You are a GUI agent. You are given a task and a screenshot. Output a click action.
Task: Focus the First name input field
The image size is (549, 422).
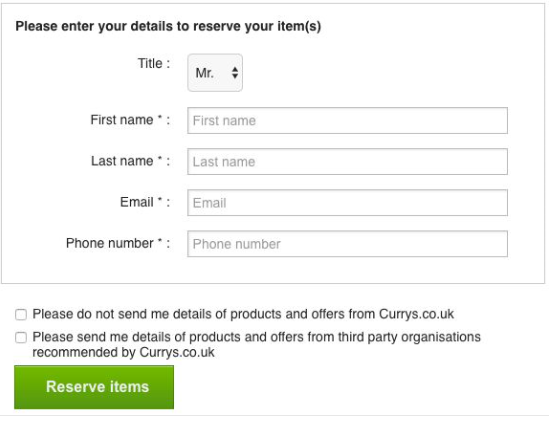pos(347,120)
